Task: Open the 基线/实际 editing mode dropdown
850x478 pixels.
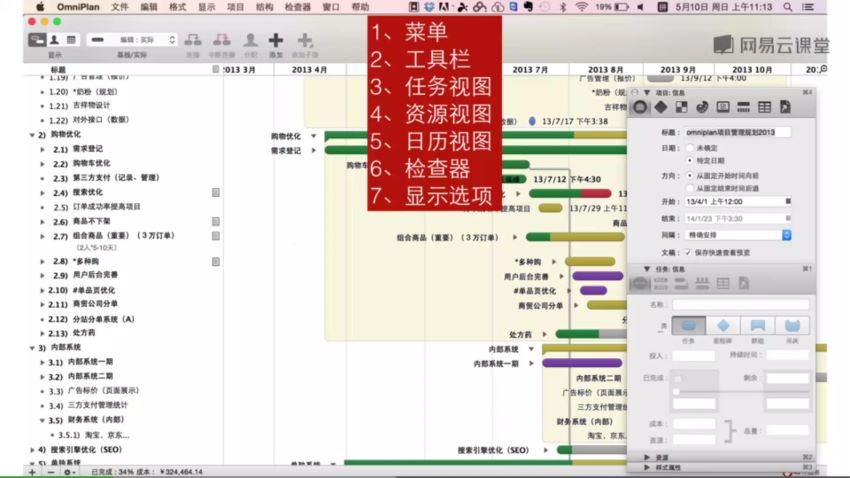Action: click(132, 40)
